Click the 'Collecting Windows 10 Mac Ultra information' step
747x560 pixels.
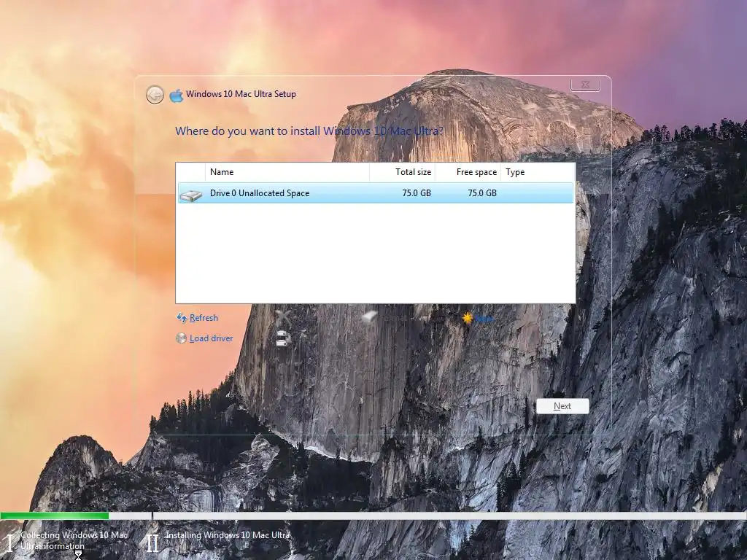coord(74,540)
